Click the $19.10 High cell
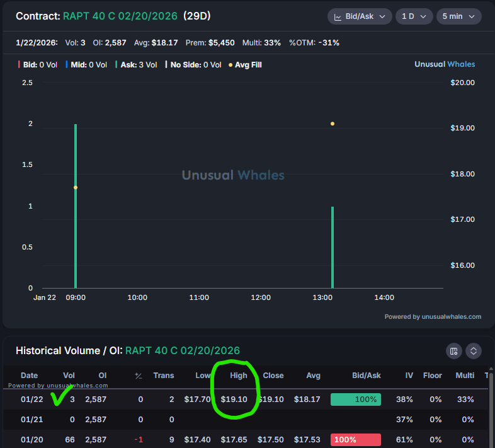Image resolution: width=495 pixels, height=448 pixels. click(234, 399)
